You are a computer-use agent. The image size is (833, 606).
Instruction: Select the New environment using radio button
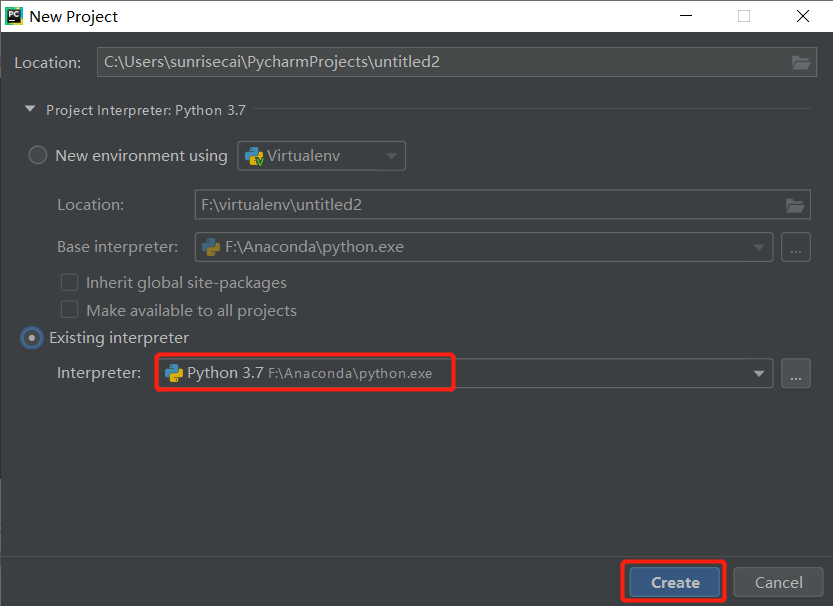(x=38, y=155)
